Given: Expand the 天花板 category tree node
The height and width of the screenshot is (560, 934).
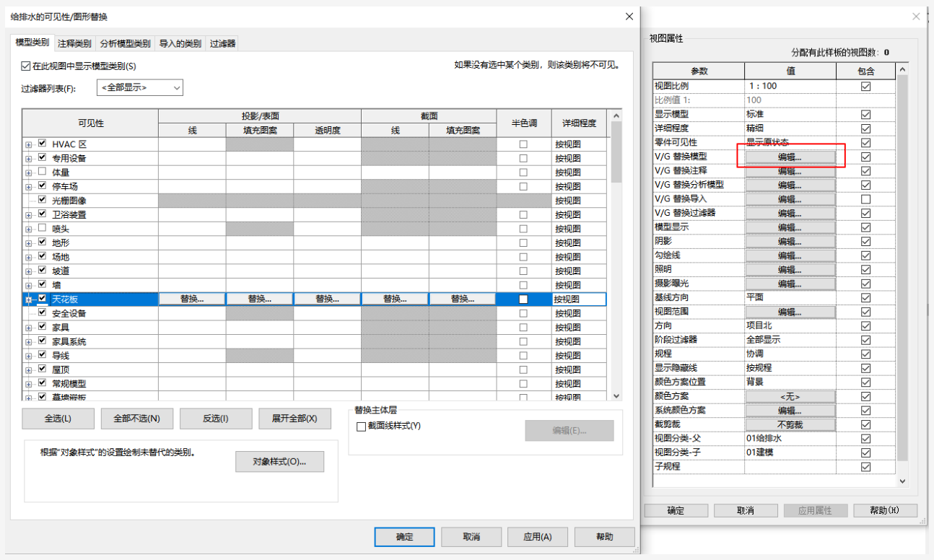Looking at the screenshot, I should coord(29,299).
